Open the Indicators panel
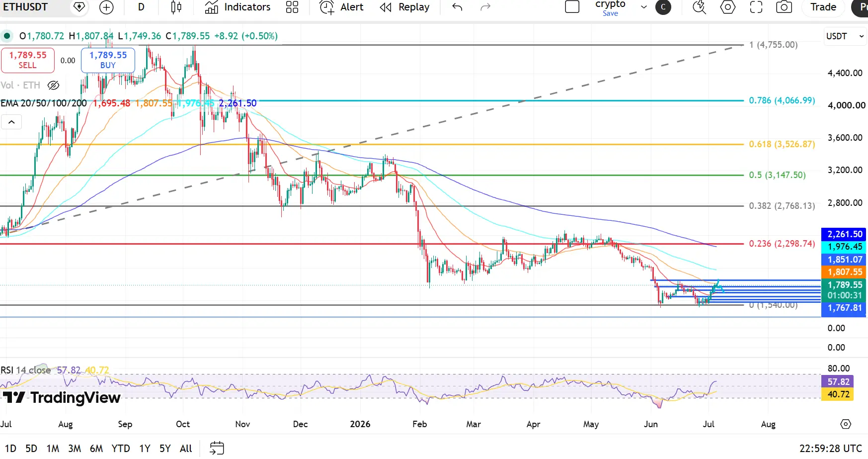The image size is (868, 459). (237, 7)
